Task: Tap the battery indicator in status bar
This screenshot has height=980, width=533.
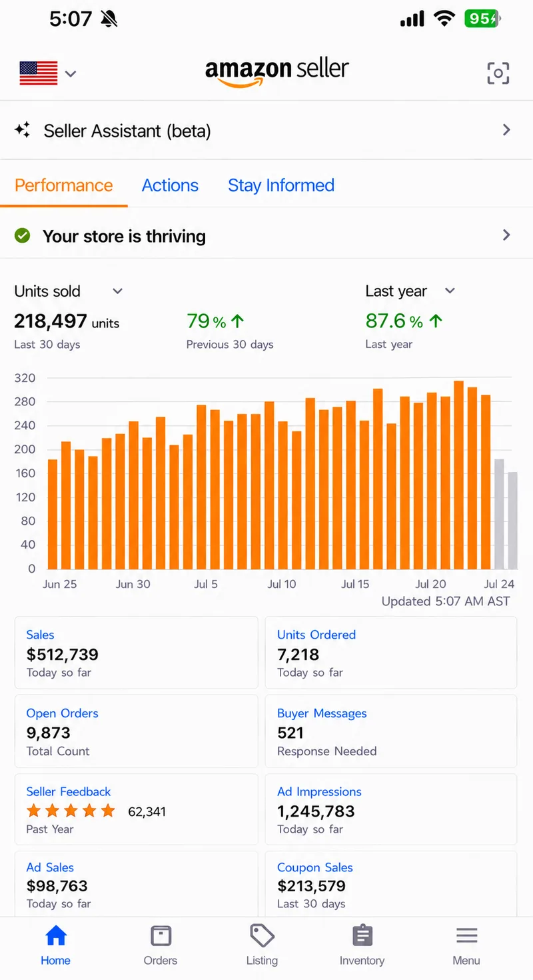Action: pos(484,19)
